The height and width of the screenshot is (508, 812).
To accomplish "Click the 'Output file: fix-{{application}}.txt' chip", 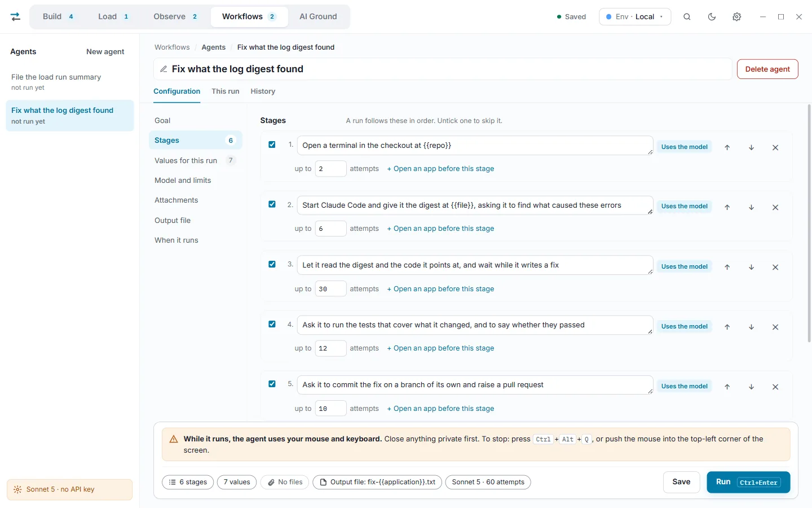I will [377, 482].
